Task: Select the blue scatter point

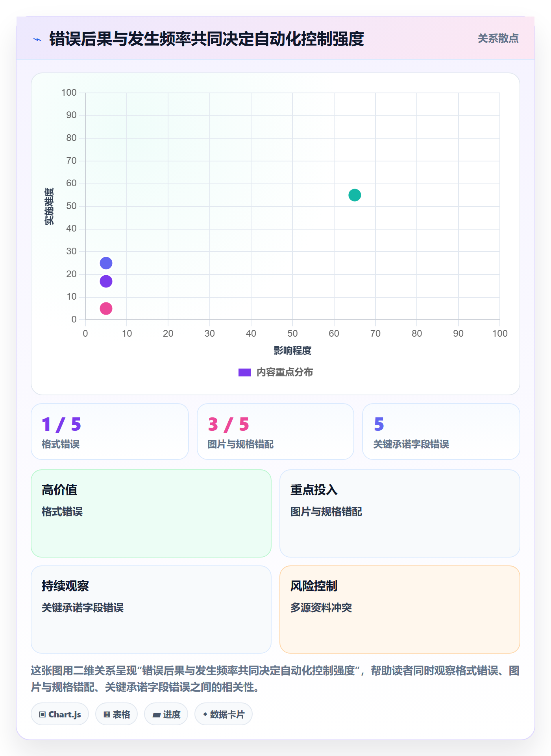Action: (x=106, y=263)
